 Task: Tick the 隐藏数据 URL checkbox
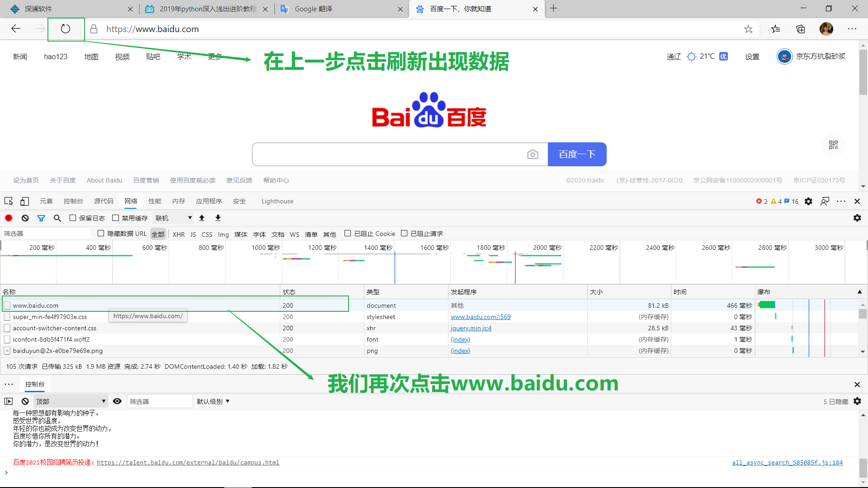[x=101, y=233]
